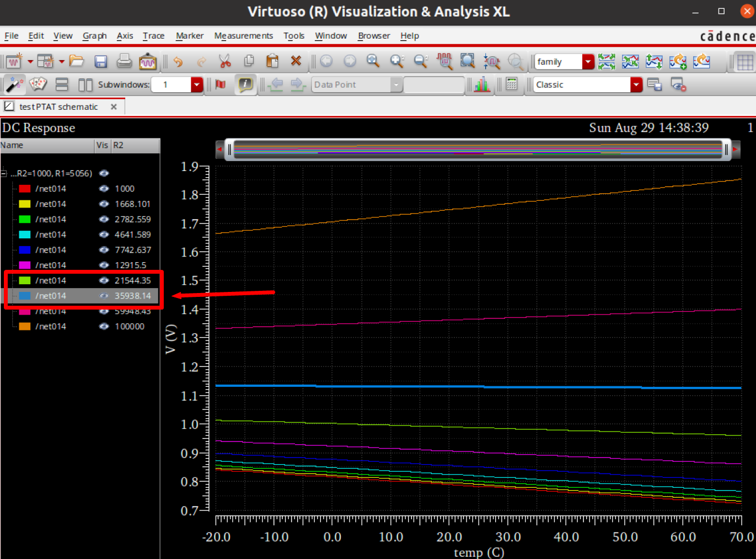
Task: Zoom in with plus magnifier
Action: pyautogui.click(x=397, y=61)
